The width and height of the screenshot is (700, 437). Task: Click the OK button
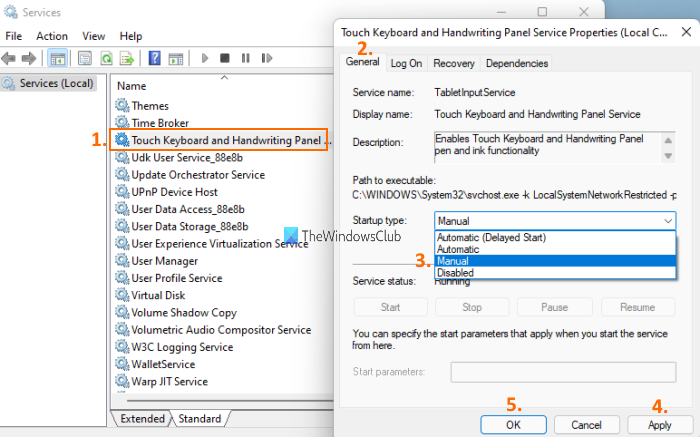pyautogui.click(x=513, y=425)
